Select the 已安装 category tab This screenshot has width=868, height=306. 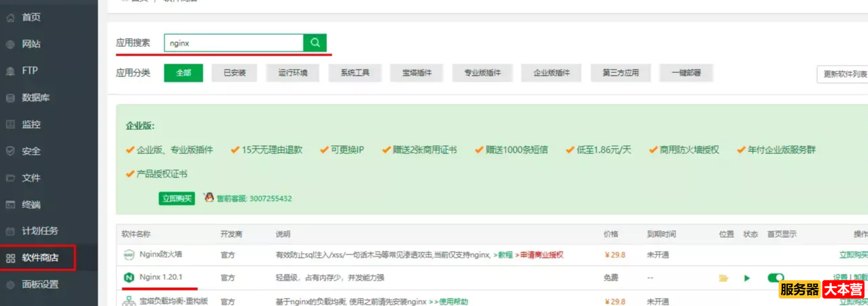[235, 73]
